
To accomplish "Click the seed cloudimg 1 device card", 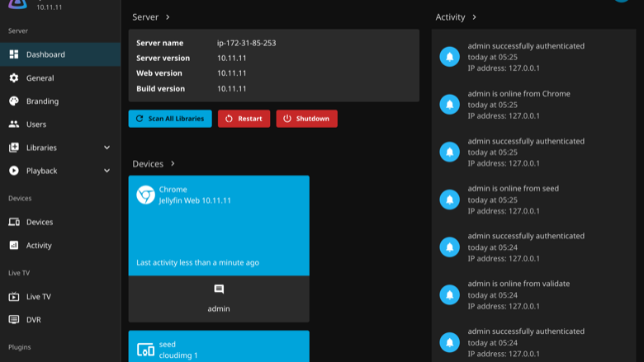I will [x=219, y=346].
